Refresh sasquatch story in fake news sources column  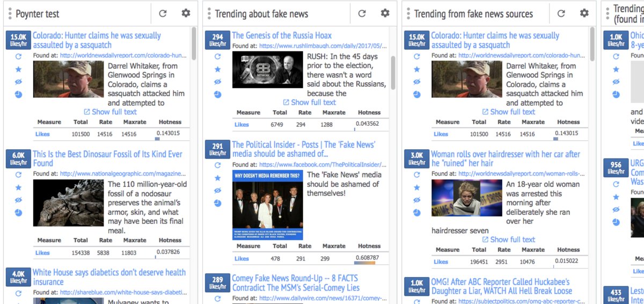(416, 56)
